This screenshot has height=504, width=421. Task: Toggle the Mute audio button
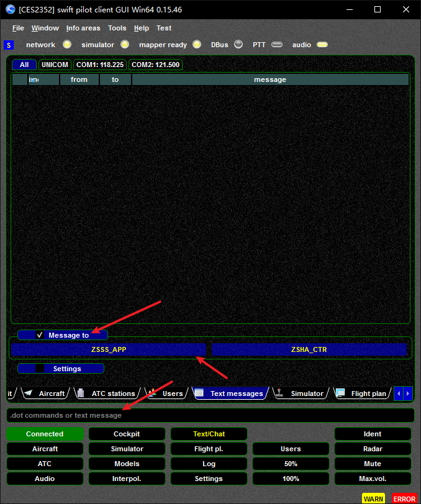(373, 464)
